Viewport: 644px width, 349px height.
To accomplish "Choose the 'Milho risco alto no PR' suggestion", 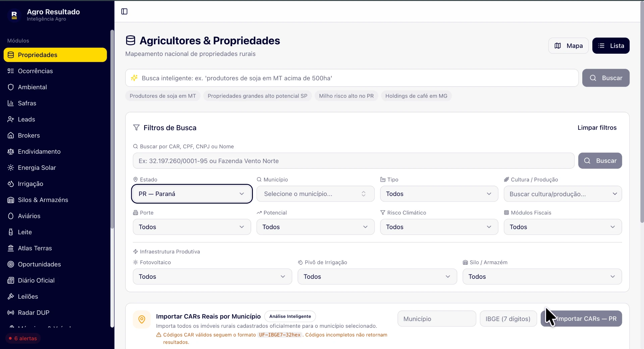I will (x=346, y=96).
